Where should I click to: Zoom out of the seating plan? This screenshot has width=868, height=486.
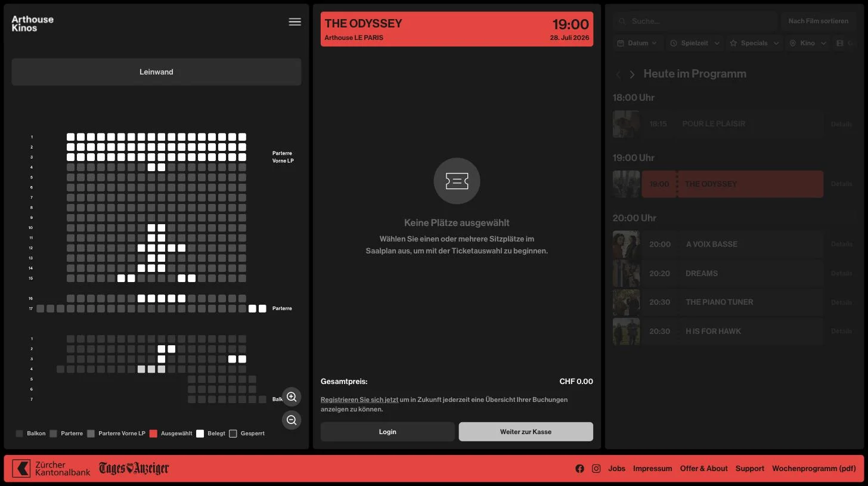(x=292, y=420)
